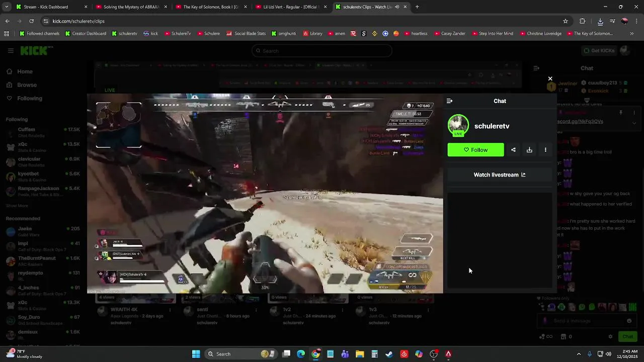Open kyootbot channel in sidebar
Image resolution: width=644 pixels, height=362 pixels.
point(43,176)
